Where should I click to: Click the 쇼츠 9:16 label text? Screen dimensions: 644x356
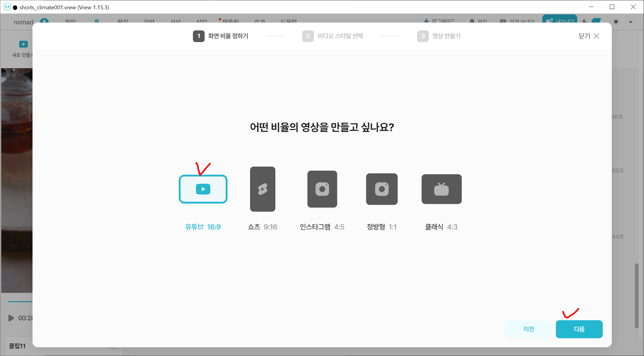click(x=262, y=227)
